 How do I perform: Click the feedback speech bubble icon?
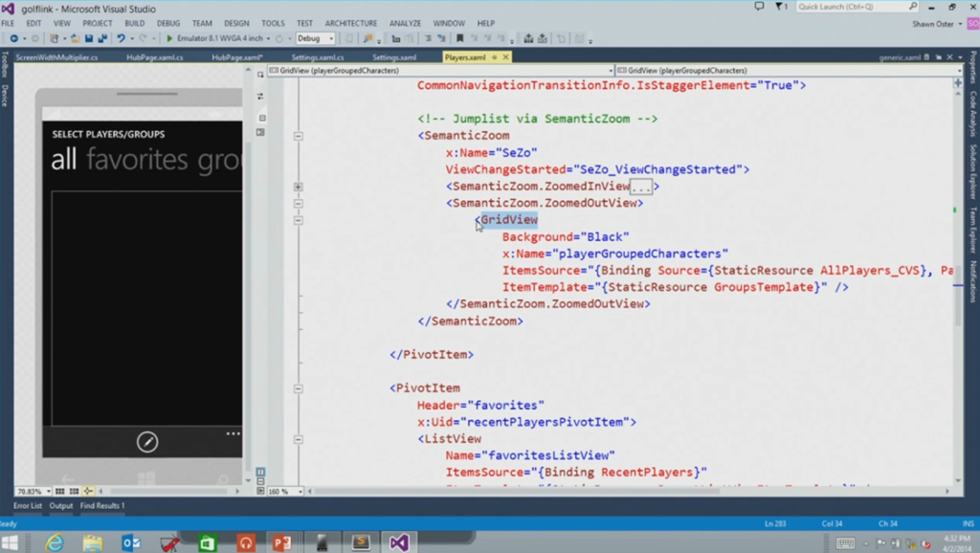coord(759,7)
